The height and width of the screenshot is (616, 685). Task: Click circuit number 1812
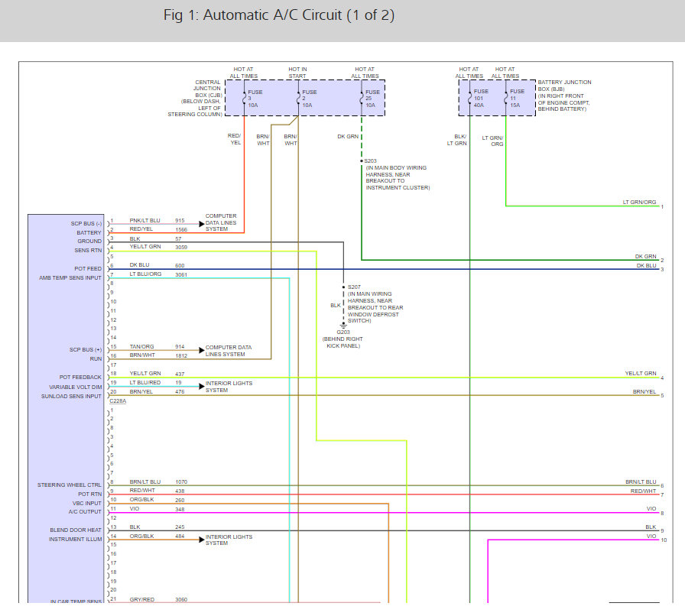point(181,355)
